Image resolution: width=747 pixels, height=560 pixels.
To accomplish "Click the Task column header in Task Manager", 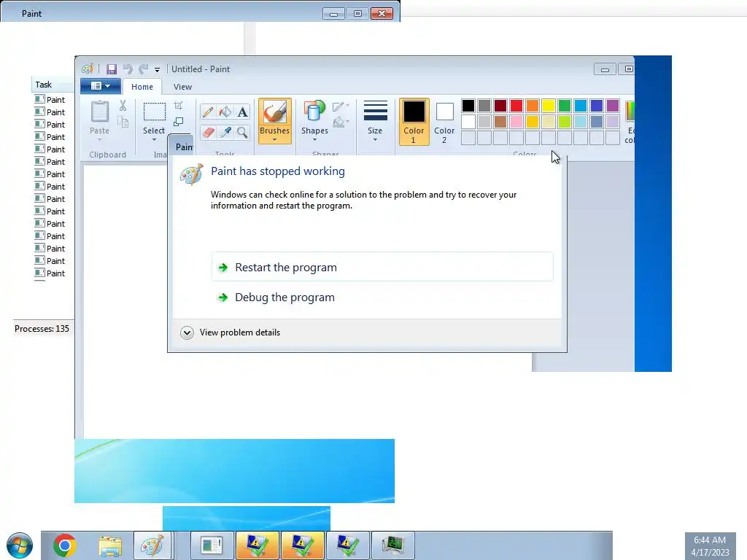I will (53, 85).
